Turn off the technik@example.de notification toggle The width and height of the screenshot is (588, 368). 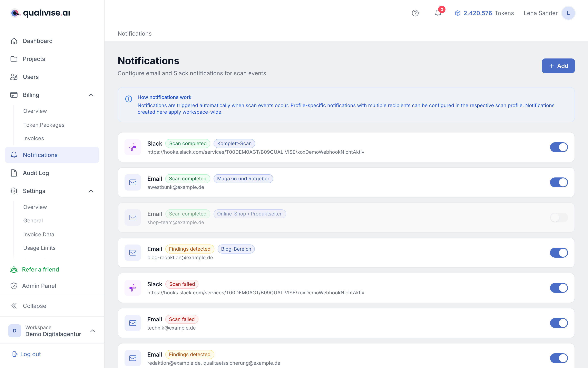pyautogui.click(x=559, y=323)
